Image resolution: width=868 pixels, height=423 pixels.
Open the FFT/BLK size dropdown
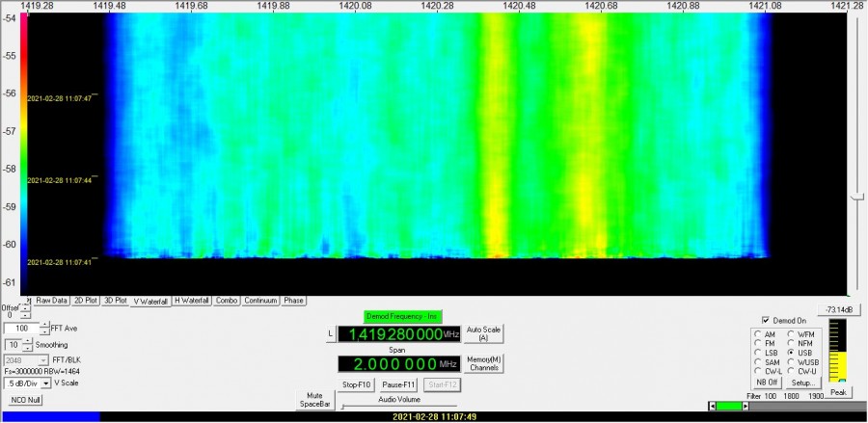[x=44, y=359]
